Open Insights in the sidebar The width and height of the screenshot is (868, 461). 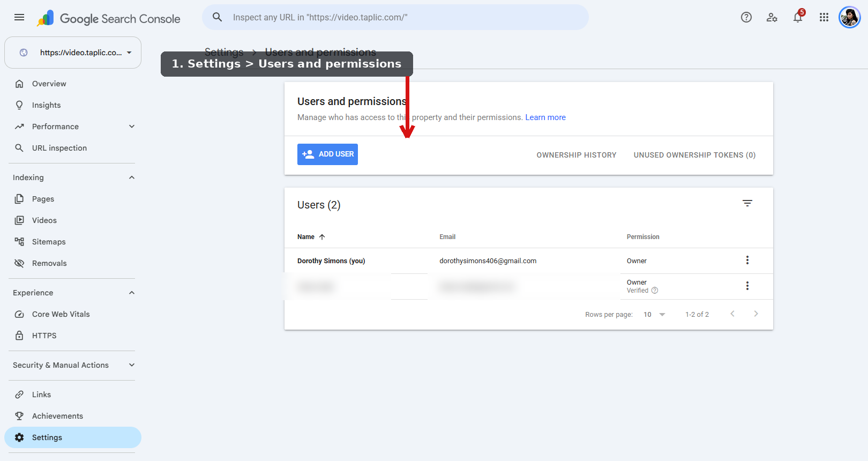(73, 105)
